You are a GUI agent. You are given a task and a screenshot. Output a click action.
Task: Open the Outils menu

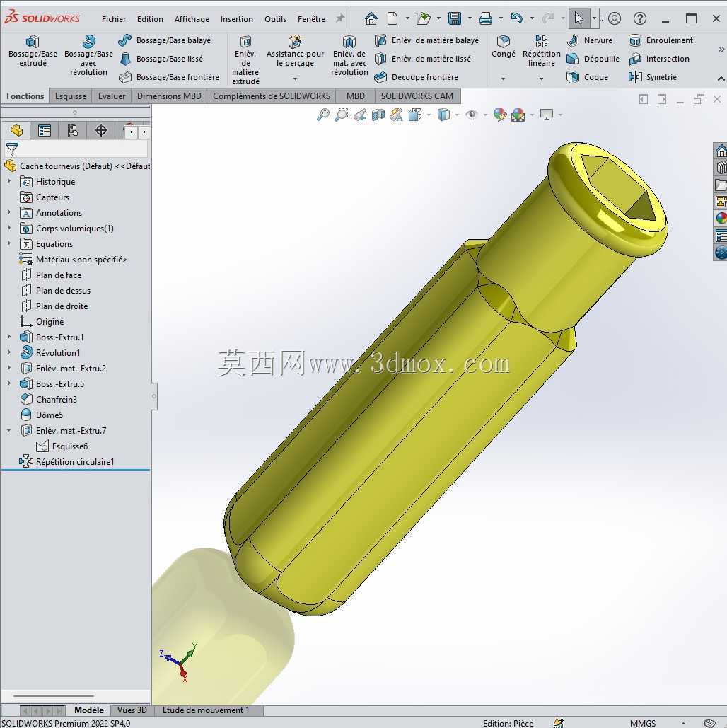tap(275, 19)
